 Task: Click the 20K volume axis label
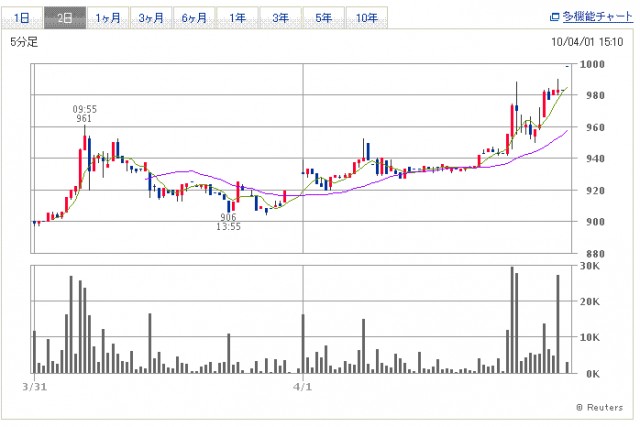590,302
